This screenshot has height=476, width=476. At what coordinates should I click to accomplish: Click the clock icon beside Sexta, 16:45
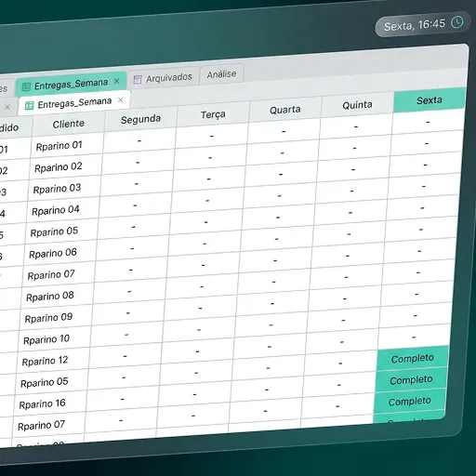pyautogui.click(x=457, y=22)
